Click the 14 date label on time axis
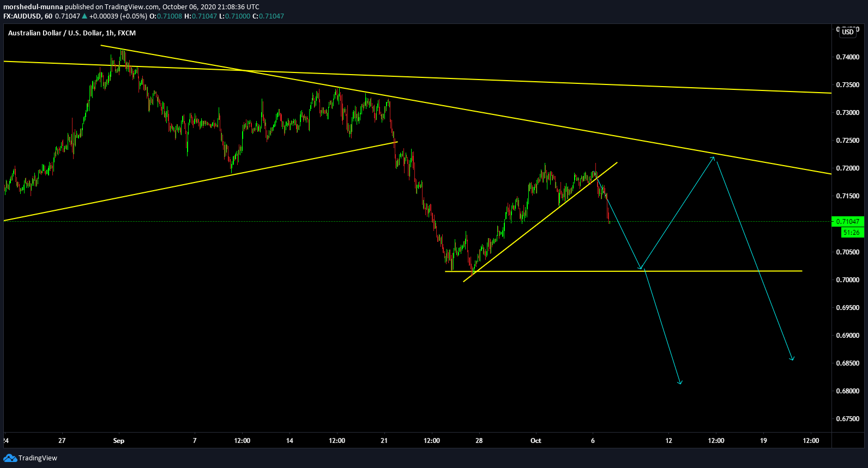868x468 pixels. point(290,441)
